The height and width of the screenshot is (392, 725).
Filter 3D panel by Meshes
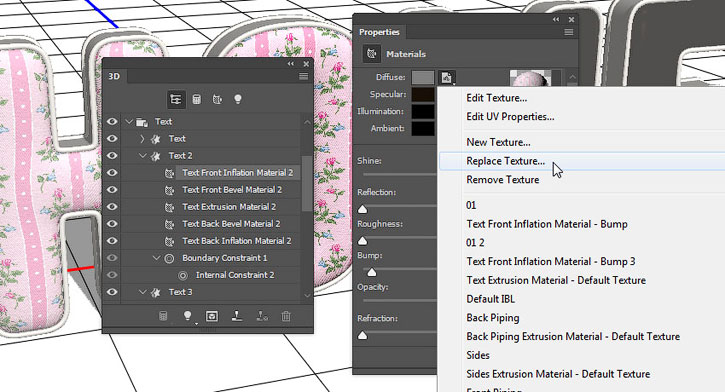(197, 99)
